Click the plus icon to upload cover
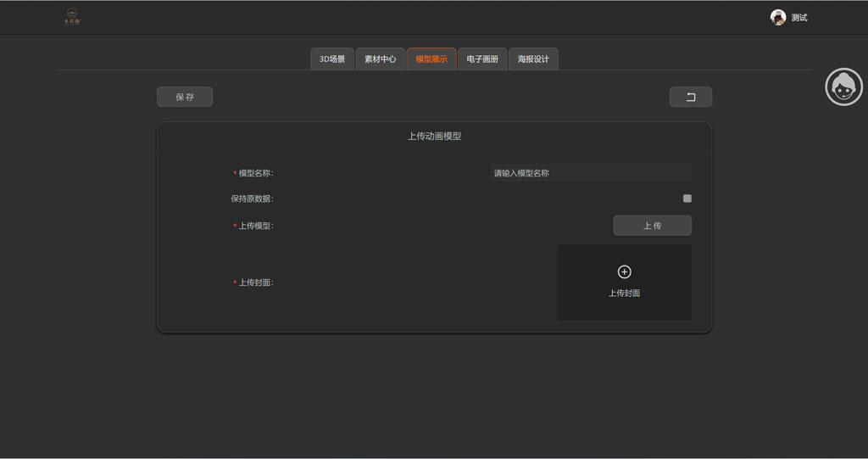 tap(624, 271)
